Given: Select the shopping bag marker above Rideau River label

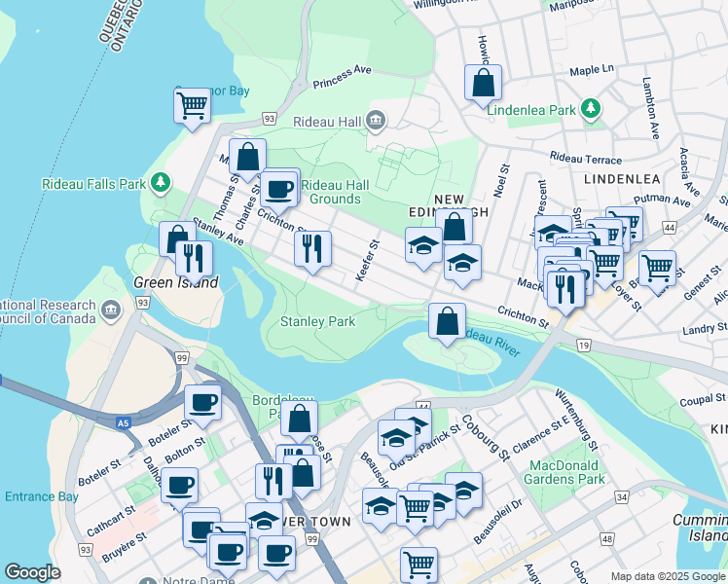Looking at the screenshot, I should click(x=447, y=321).
